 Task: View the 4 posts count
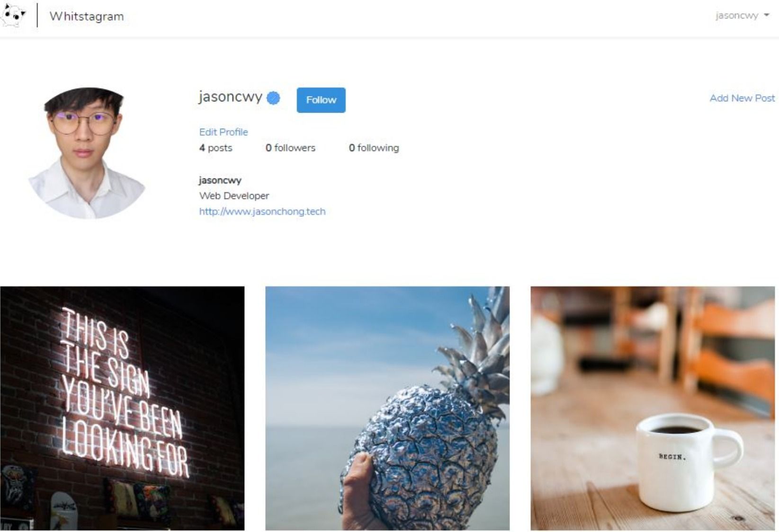(216, 148)
